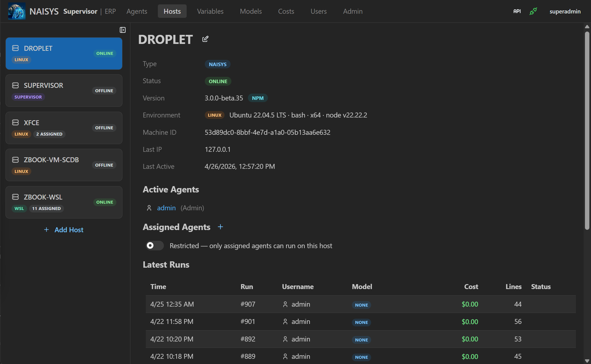The height and width of the screenshot is (364, 591).
Task: Click the server icon on SUPERVISOR card
Action: (x=15, y=85)
